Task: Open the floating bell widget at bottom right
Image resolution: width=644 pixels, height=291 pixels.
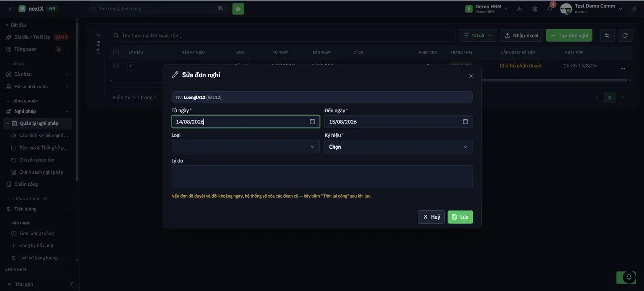Action: 629,277
